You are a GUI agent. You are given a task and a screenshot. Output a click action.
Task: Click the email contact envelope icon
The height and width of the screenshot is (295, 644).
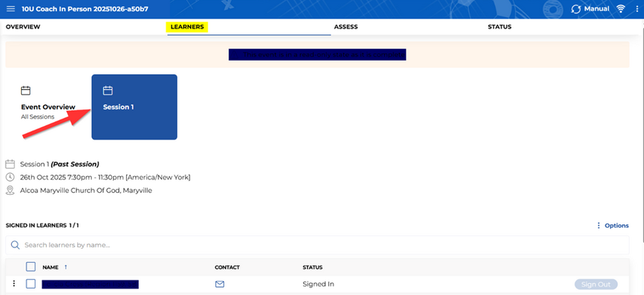[220, 284]
